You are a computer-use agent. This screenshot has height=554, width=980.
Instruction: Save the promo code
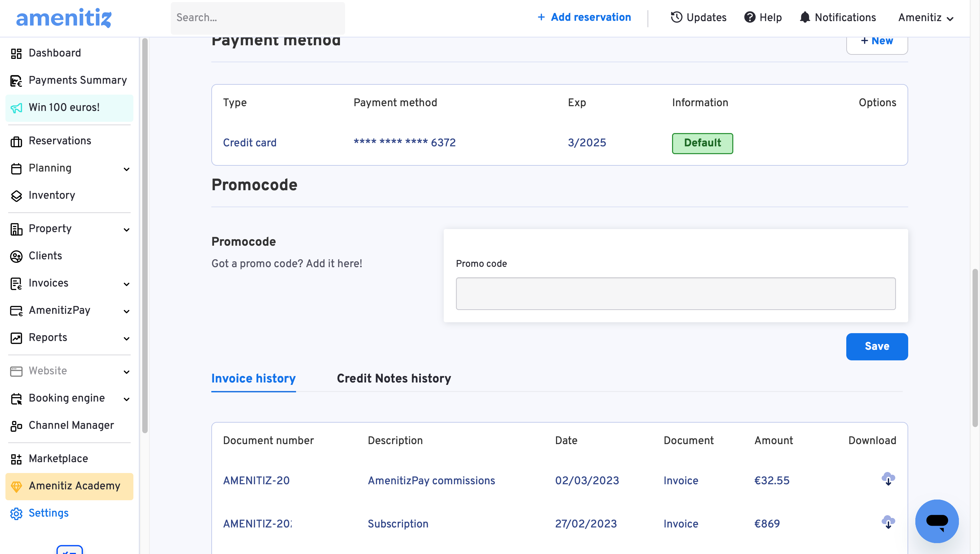[x=877, y=347]
